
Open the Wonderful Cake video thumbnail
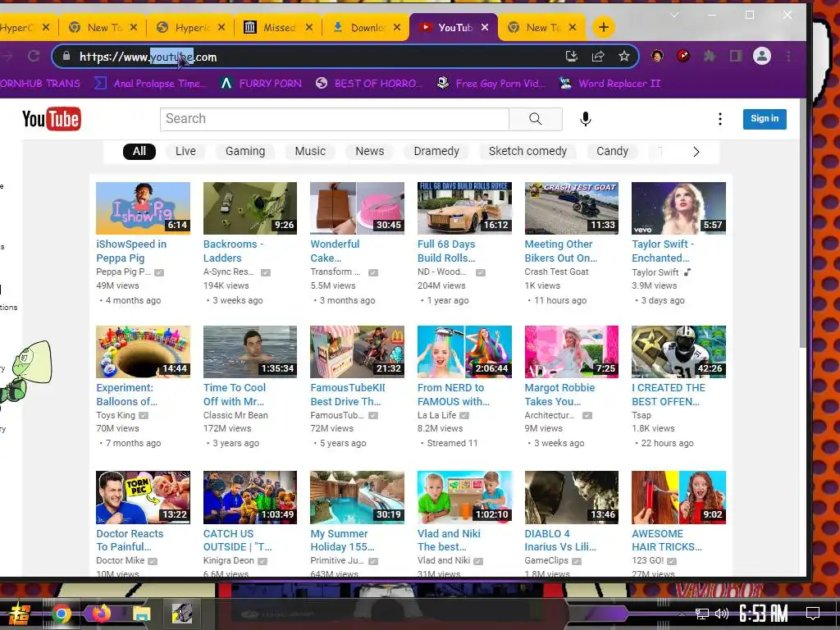358,208
